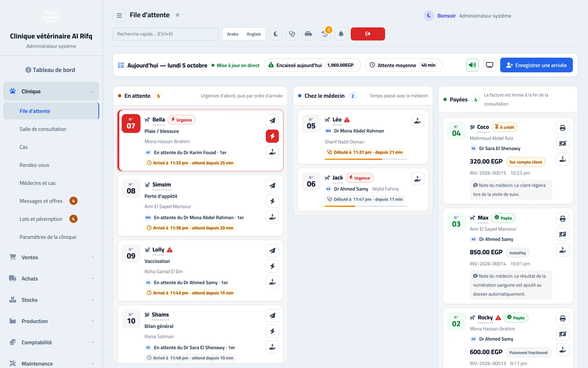
Task: Go to Tableau de bord
Action: pyautogui.click(x=50, y=70)
